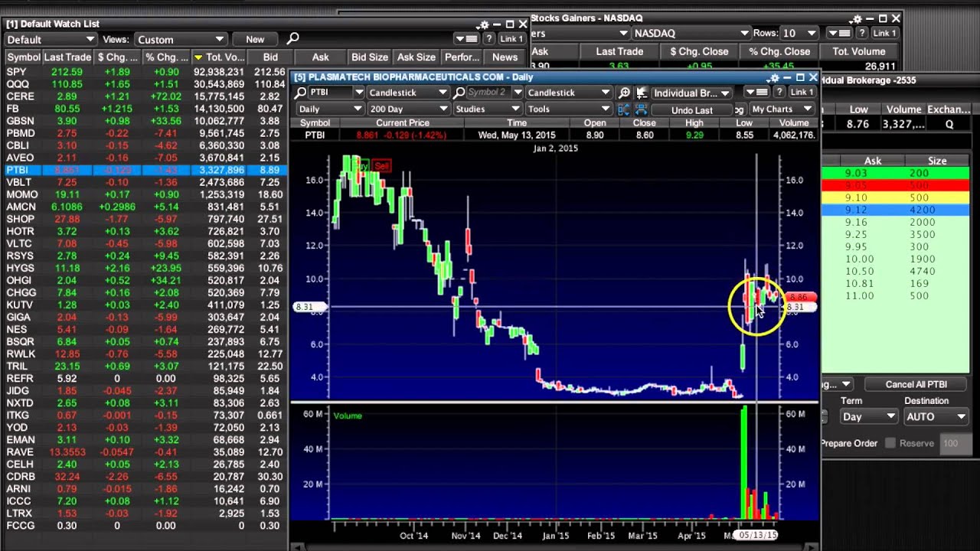The width and height of the screenshot is (980, 551).
Task: Open the Daily frequency dropdown
Action: [329, 109]
